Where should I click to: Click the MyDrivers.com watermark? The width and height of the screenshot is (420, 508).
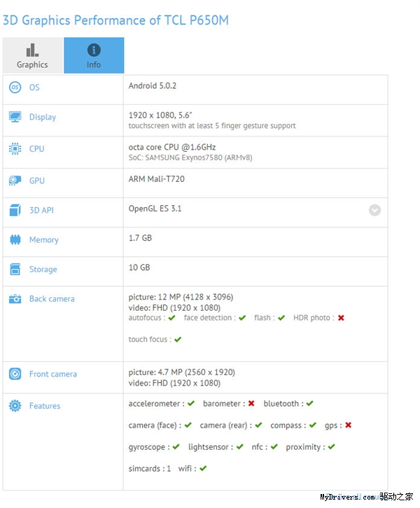tap(367, 497)
